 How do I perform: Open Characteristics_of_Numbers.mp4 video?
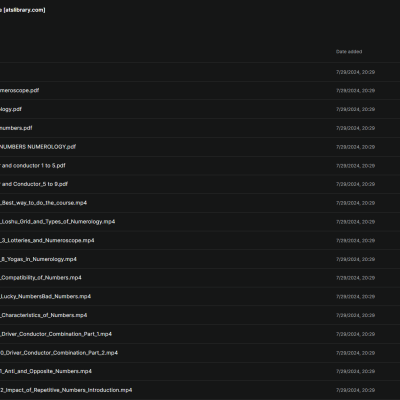[43, 315]
